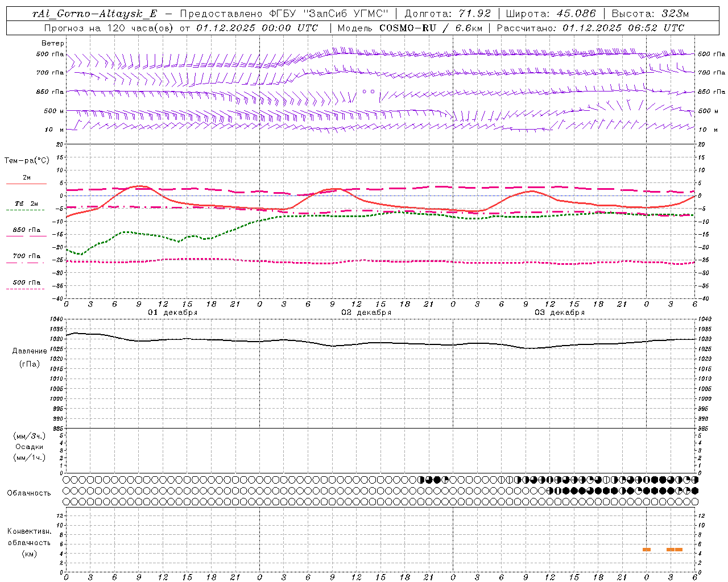This screenshot has width=728, height=582.
Task: Click the '03 декабря' date label
Action: pyautogui.click(x=560, y=313)
